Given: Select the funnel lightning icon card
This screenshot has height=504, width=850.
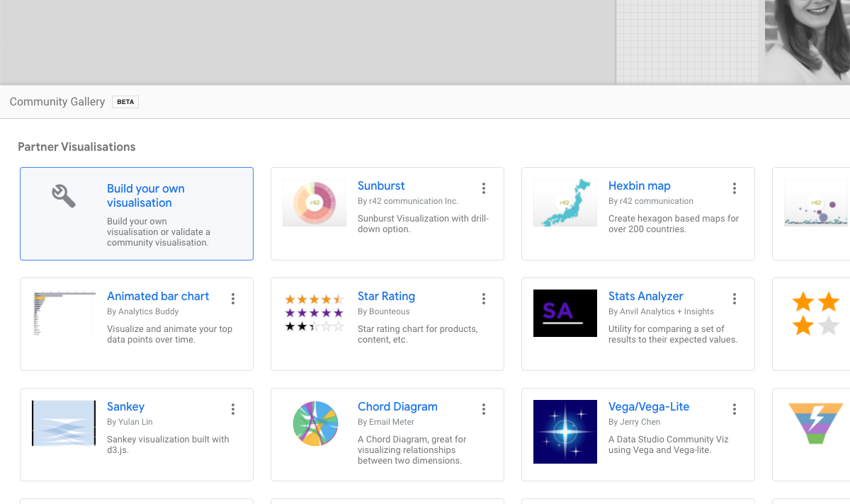Looking at the screenshot, I should coord(815,423).
